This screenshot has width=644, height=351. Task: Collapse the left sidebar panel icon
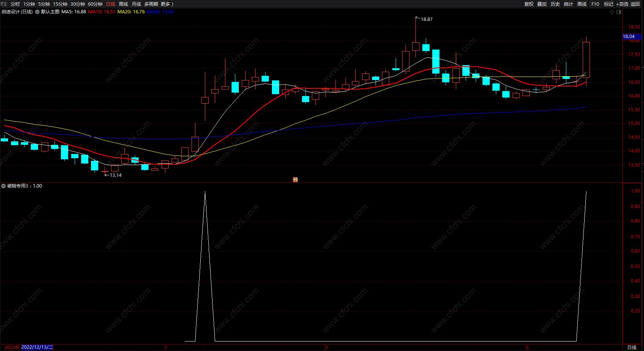coord(4,4)
